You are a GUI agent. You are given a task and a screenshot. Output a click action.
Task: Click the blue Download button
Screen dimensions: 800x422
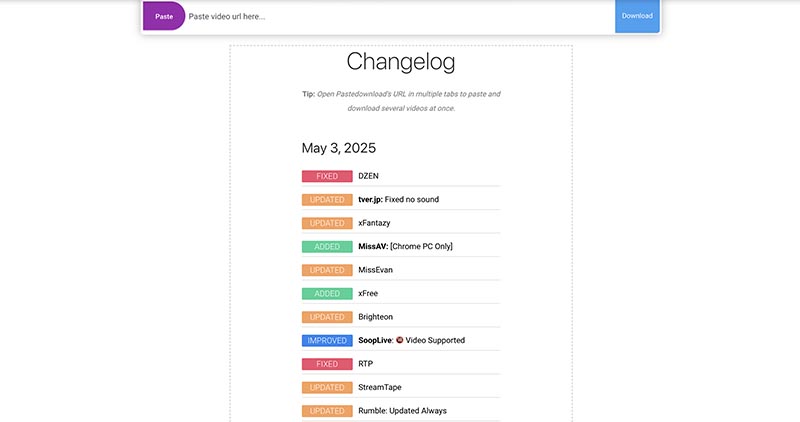[x=637, y=16]
